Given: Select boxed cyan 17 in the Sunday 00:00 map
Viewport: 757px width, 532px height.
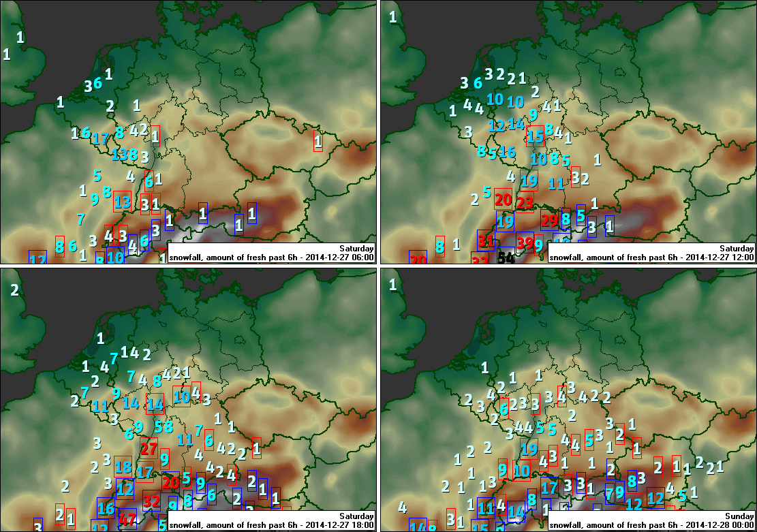Looking at the screenshot, I should coord(549,488).
